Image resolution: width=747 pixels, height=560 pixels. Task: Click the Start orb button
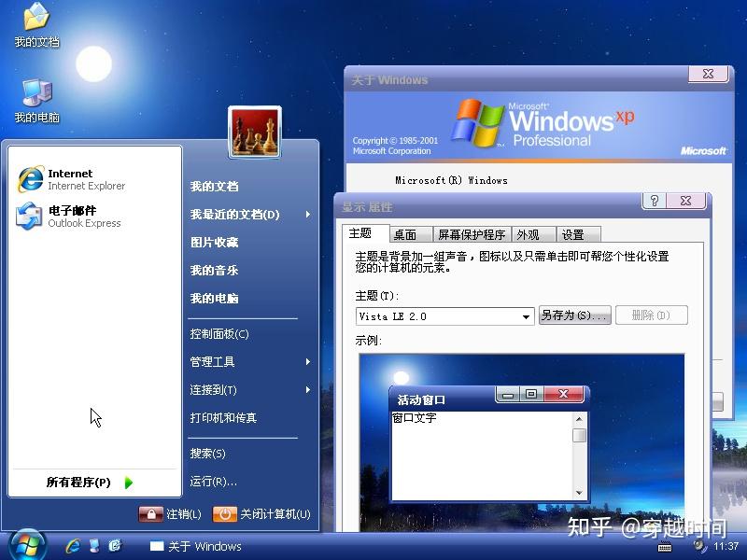pos(27,545)
